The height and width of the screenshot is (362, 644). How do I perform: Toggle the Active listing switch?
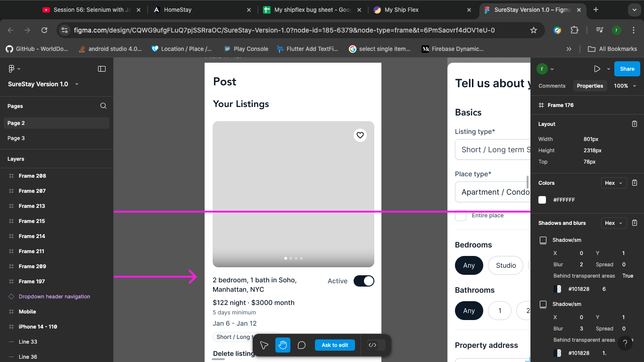[363, 281]
